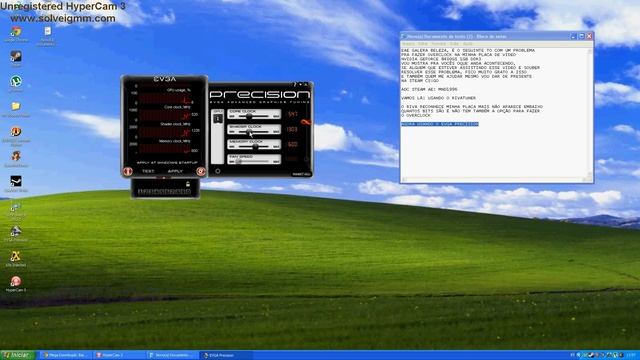Click the GPU usage graph

(x=164, y=98)
